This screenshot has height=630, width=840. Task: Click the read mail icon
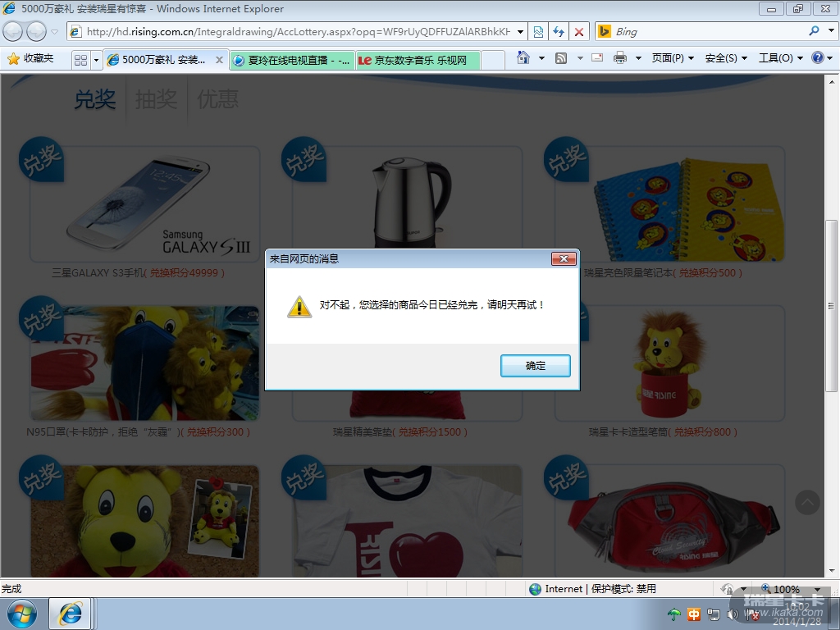click(x=597, y=57)
